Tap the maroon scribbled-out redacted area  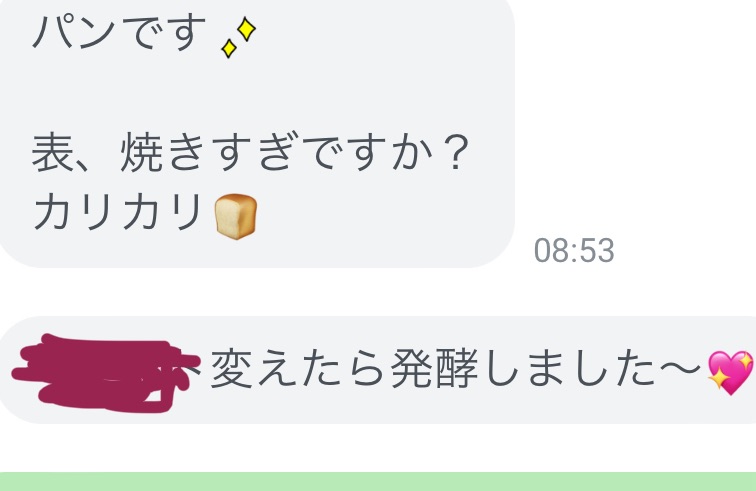106,373
